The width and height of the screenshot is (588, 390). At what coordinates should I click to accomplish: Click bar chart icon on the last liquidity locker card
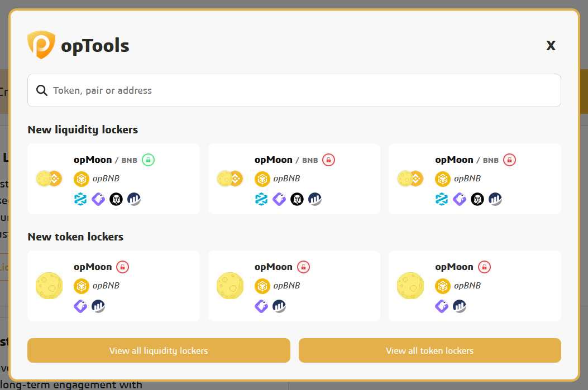click(x=495, y=199)
